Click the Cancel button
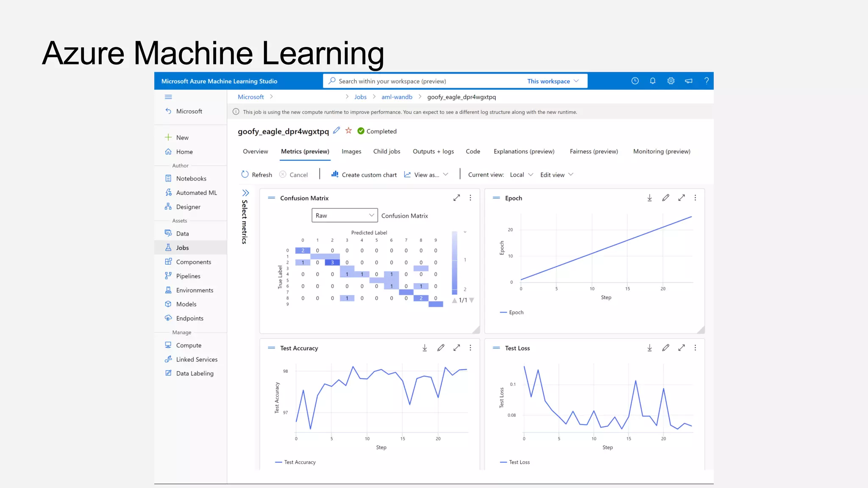868x488 pixels. 293,175
